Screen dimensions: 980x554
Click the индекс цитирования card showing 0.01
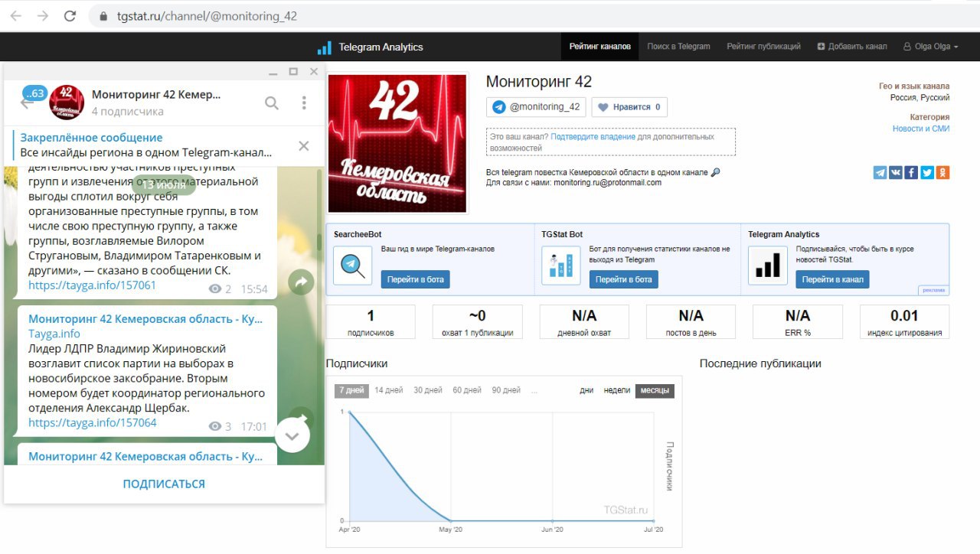(x=904, y=321)
